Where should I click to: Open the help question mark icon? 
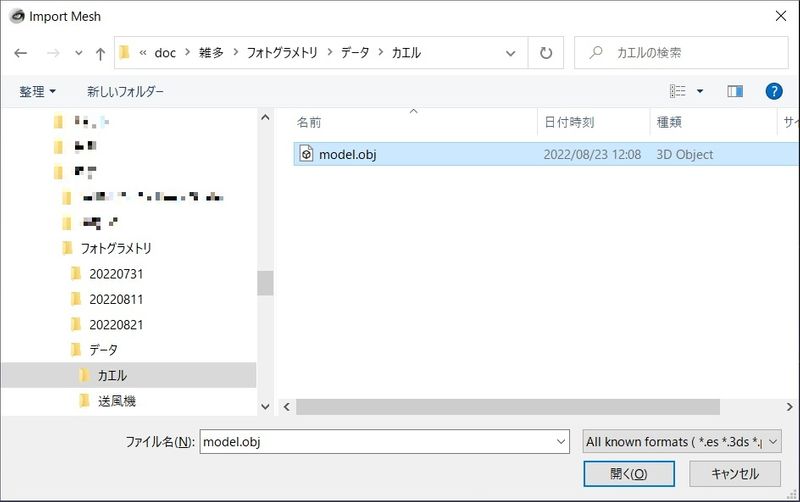[x=773, y=91]
